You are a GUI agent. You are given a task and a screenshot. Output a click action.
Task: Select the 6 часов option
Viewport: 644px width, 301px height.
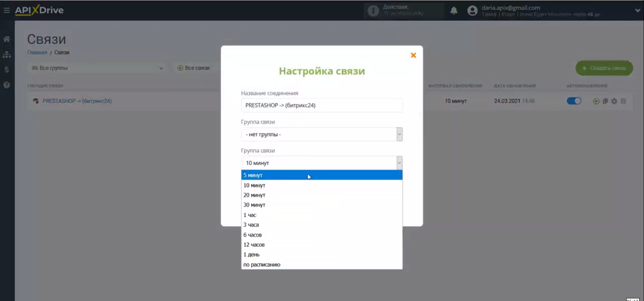[x=322, y=235]
